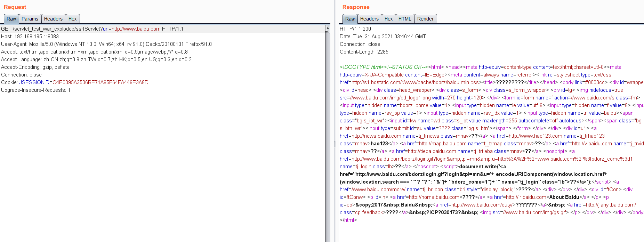Click the Response panel title
The image size is (644, 242).
click(356, 7)
